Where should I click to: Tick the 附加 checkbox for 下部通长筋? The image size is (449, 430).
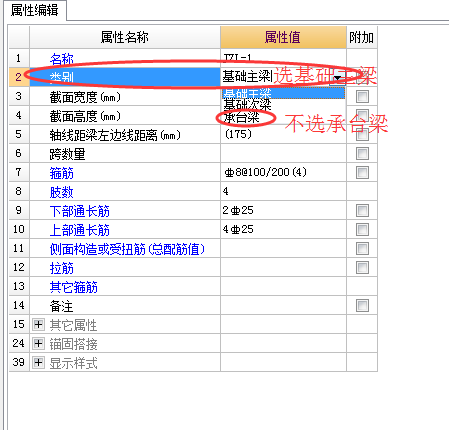(x=362, y=211)
